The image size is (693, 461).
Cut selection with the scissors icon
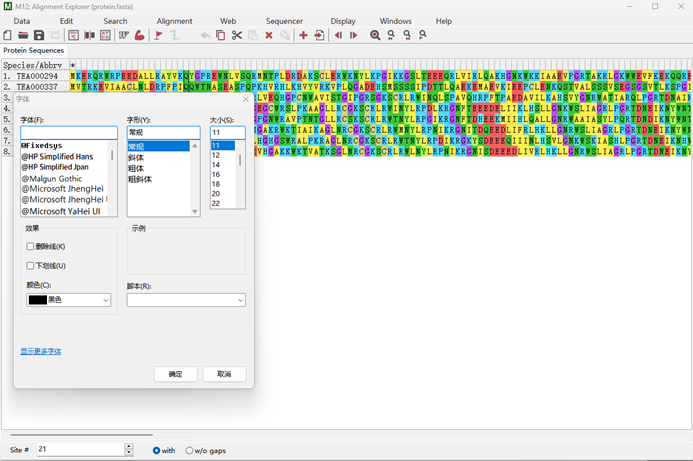(237, 35)
